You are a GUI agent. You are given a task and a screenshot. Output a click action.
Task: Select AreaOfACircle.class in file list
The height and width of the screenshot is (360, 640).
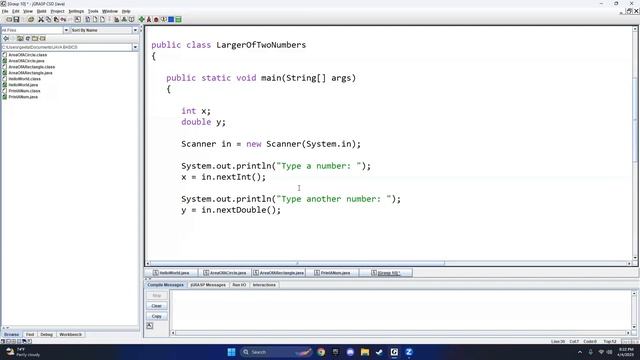pyautogui.click(x=27, y=55)
